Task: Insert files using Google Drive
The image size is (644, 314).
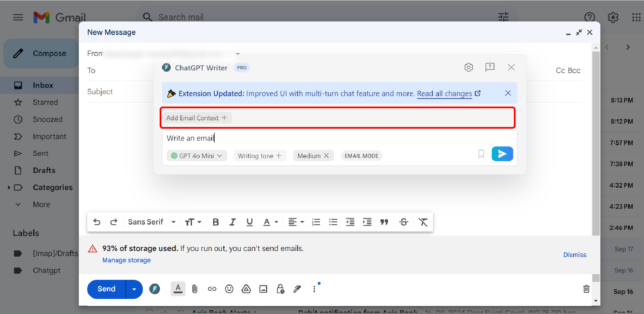Action: (x=246, y=289)
